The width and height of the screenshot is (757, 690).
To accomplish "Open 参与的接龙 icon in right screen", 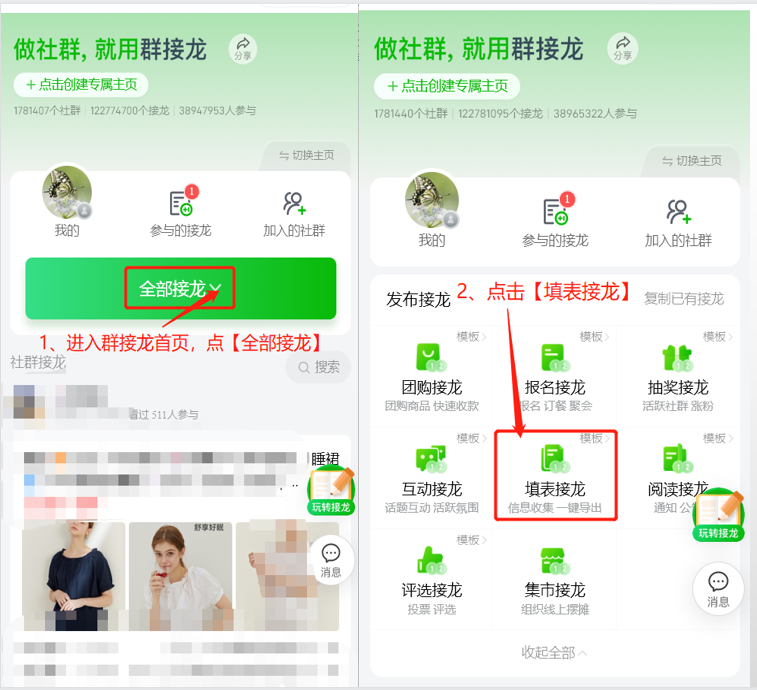I will 558,209.
